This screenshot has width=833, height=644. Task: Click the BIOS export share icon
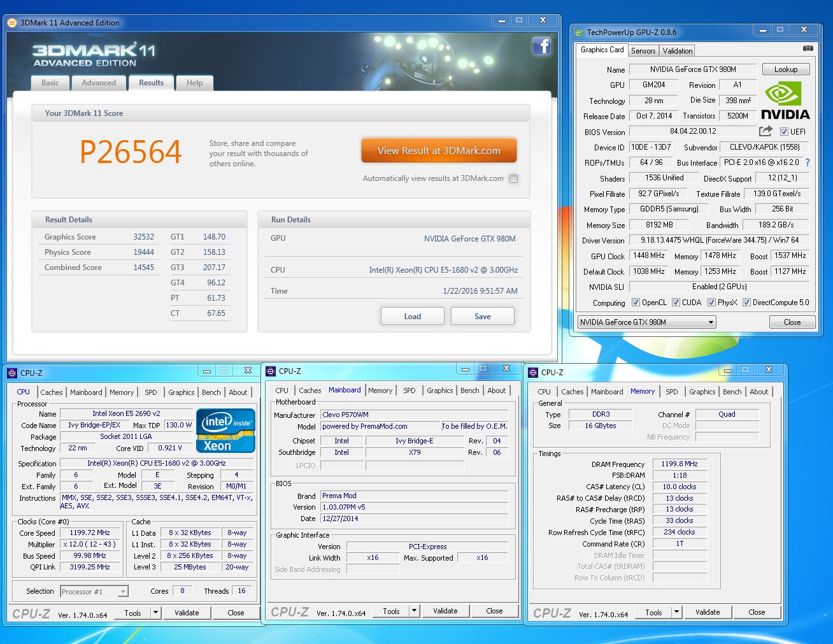[x=765, y=131]
